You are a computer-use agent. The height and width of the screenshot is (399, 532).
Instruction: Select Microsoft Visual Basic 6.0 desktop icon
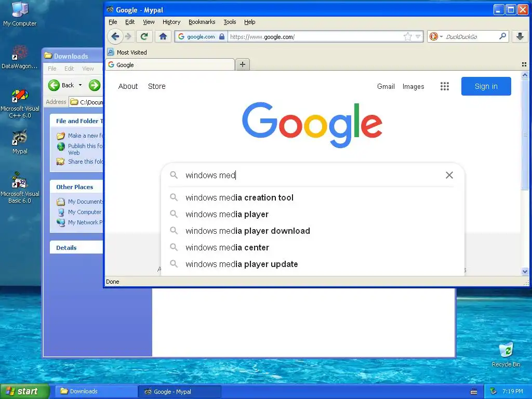tap(20, 188)
